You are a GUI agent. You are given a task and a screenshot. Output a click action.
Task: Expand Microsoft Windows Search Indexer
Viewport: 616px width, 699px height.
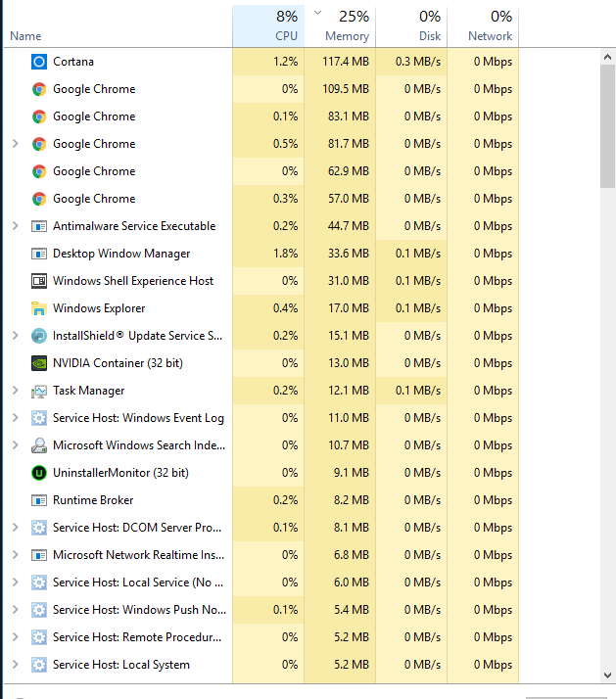(15, 444)
